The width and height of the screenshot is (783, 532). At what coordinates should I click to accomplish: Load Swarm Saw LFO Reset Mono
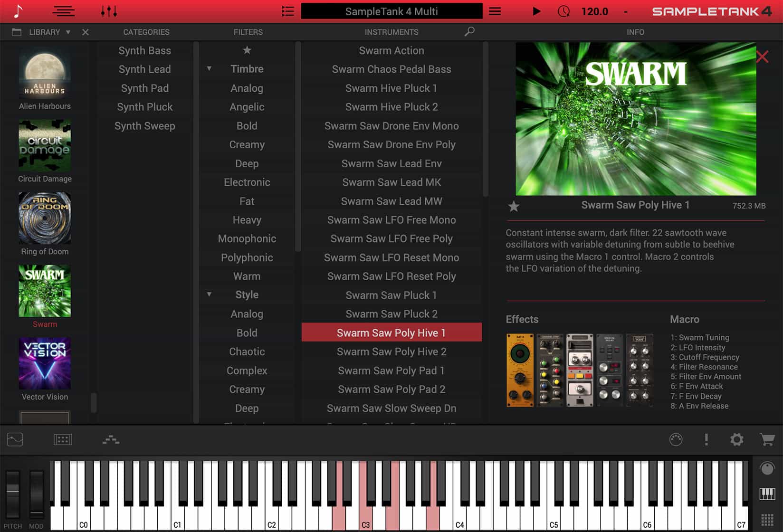[x=391, y=257]
